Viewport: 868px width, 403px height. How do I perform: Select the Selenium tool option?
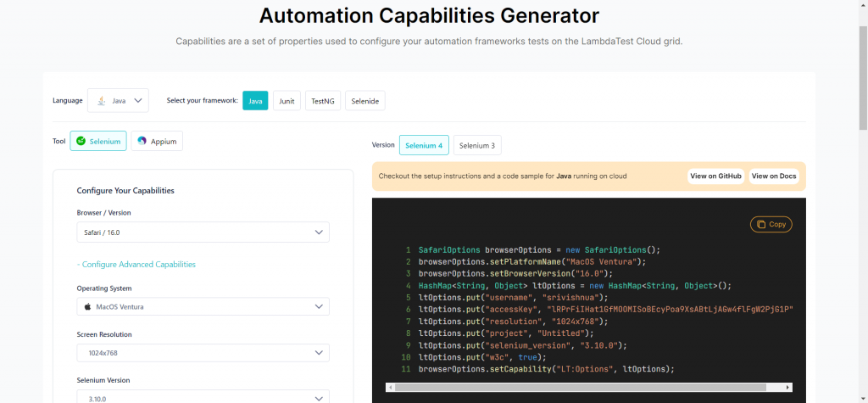coord(98,141)
